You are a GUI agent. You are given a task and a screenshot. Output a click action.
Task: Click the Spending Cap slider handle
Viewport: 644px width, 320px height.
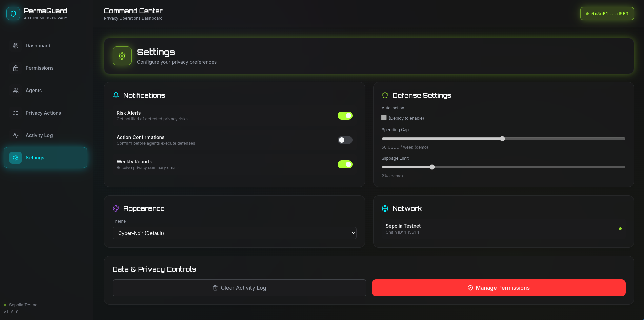coord(502,139)
